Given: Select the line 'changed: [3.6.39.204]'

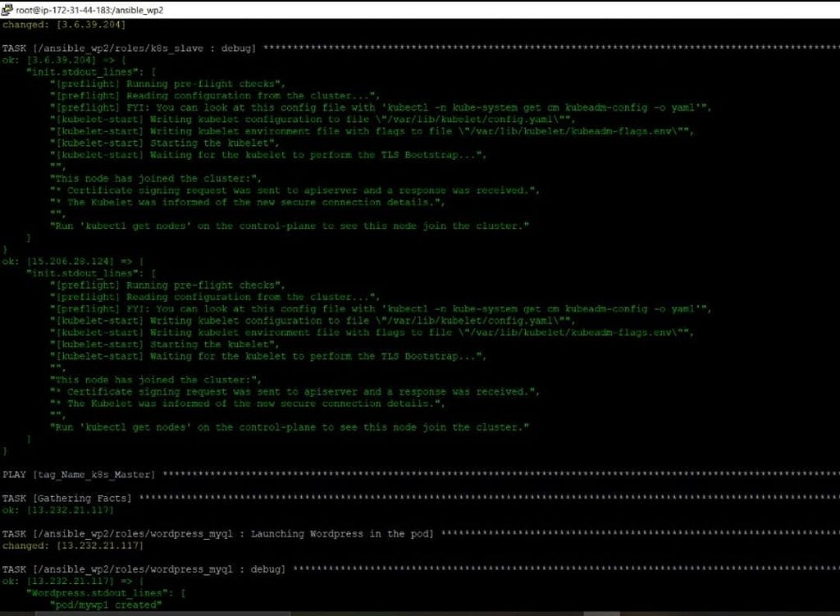Looking at the screenshot, I should (x=64, y=25).
